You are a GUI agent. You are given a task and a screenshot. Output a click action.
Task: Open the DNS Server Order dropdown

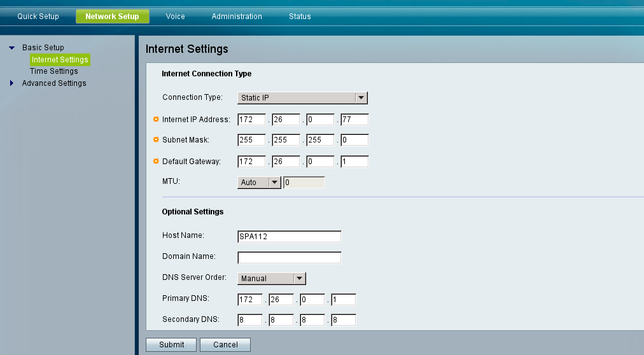[272, 279]
